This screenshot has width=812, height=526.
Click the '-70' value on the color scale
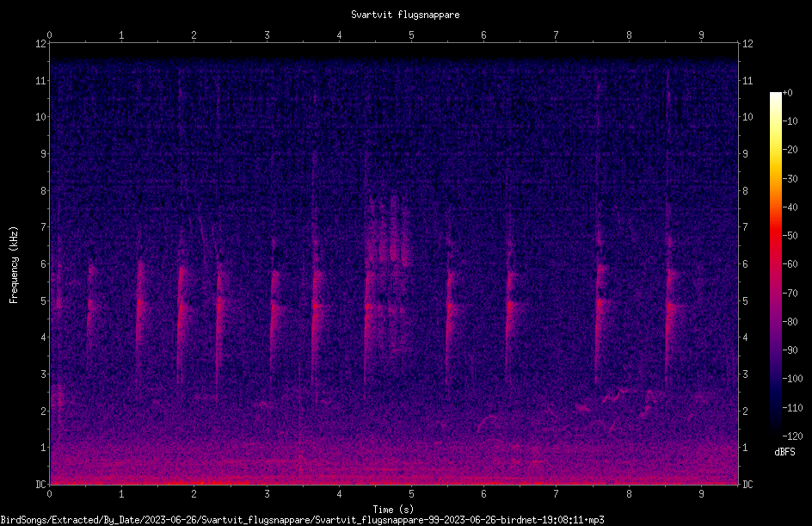click(x=790, y=294)
